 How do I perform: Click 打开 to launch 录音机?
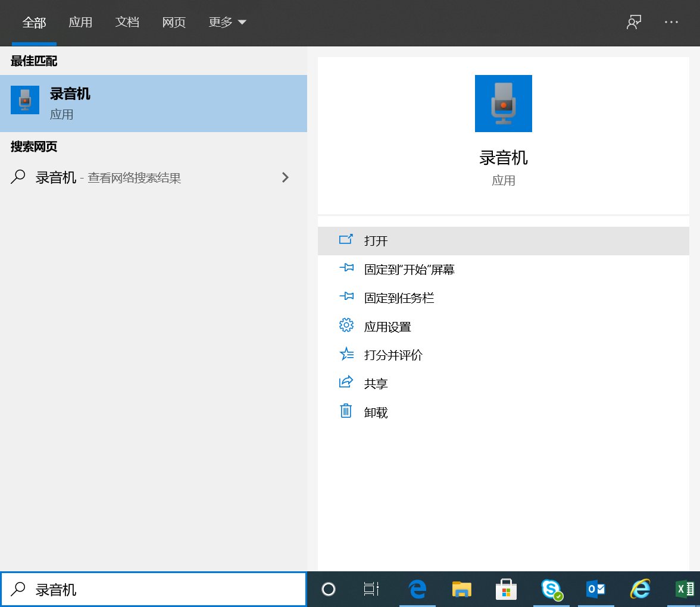click(x=375, y=240)
